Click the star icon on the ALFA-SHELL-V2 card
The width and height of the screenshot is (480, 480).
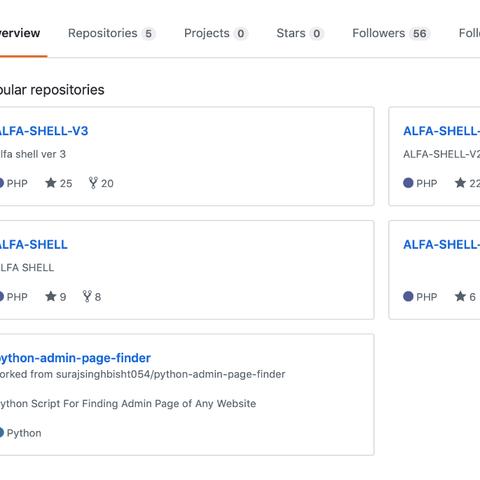[x=460, y=183]
